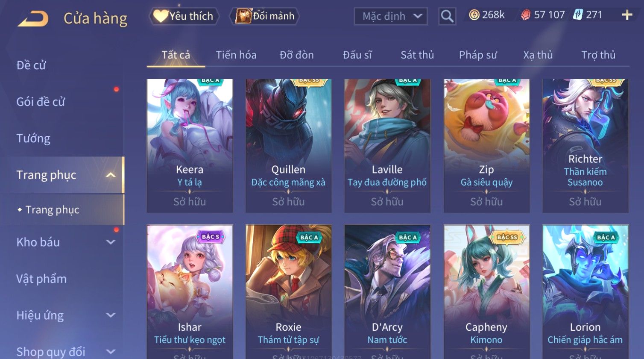Open the Gói đề cử sidebar item
Screen dimensions: 644x359
pyautogui.click(x=41, y=102)
